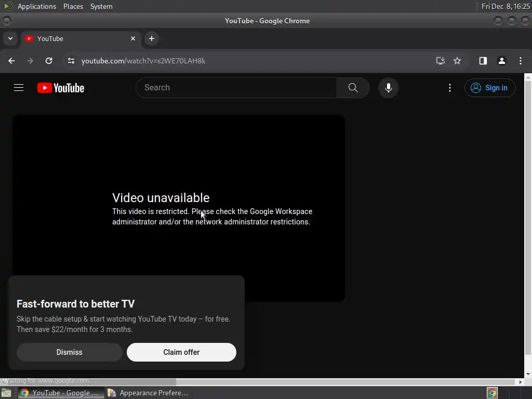Open YouTube hamburger guide menu

(x=19, y=88)
